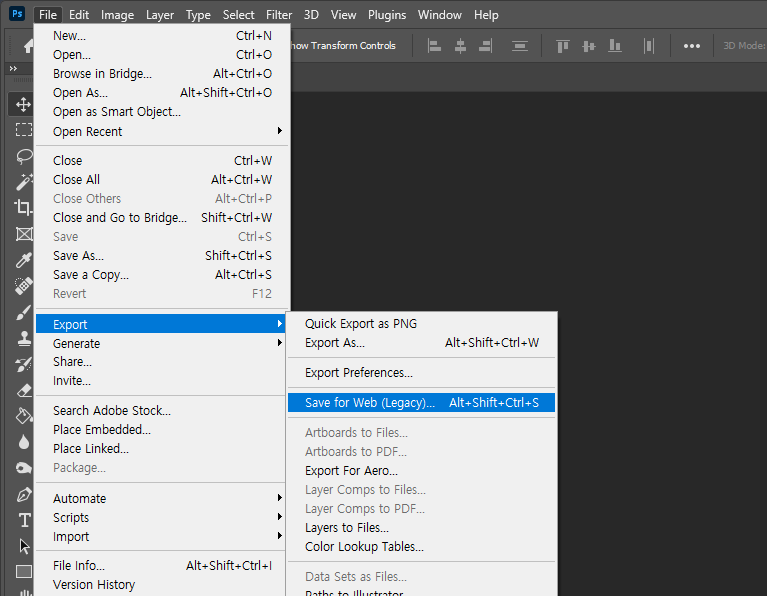767x596 pixels.
Task: Select the Brush tool
Action: [23, 312]
